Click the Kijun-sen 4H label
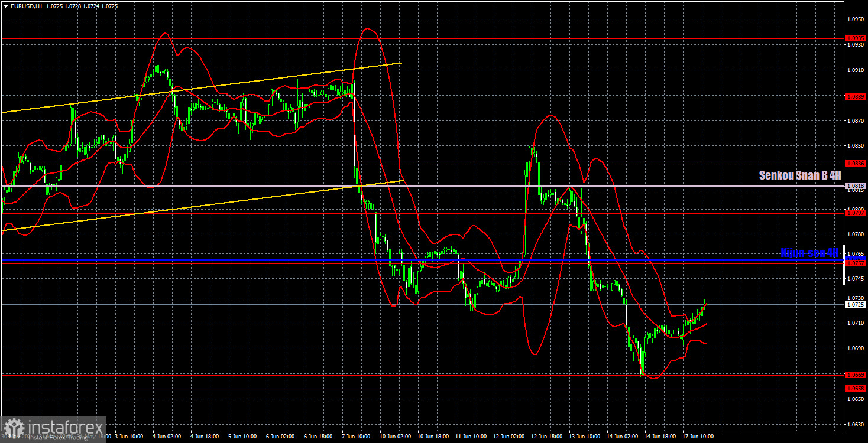Viewport: 868px width, 443px height. 809,252
